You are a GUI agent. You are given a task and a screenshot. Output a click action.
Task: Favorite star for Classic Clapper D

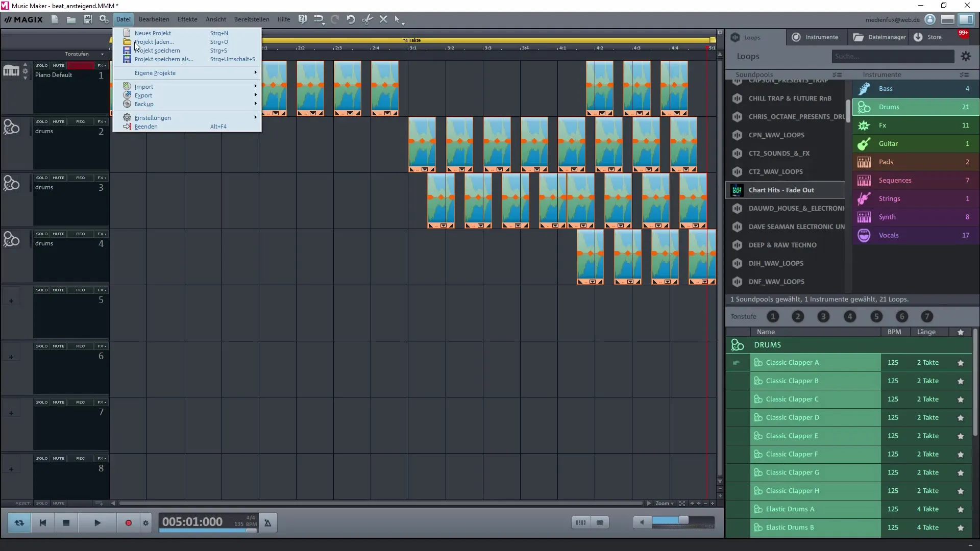click(961, 418)
